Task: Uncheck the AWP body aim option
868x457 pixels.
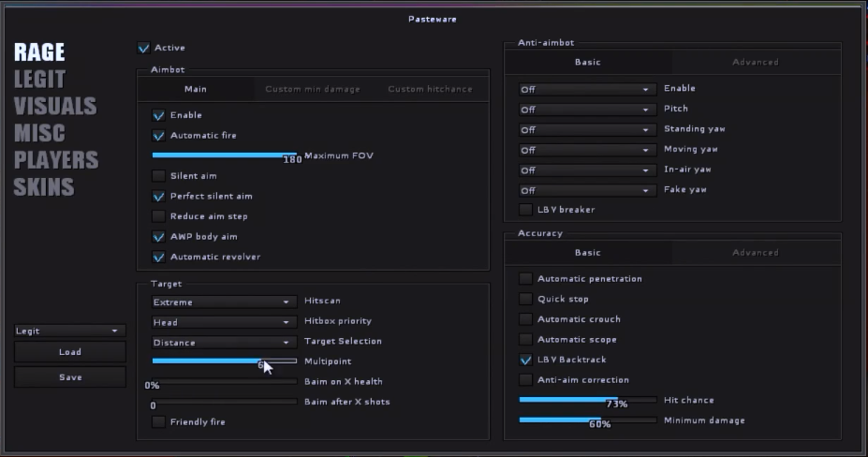Action: click(159, 237)
